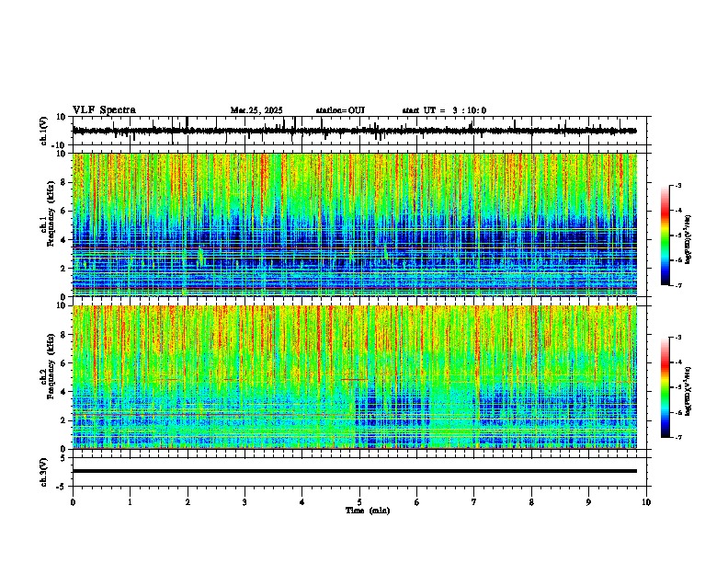728x563 pixels.
Task: Click the ch.1 spectrogram color scale bar
Action: [x=665, y=236]
